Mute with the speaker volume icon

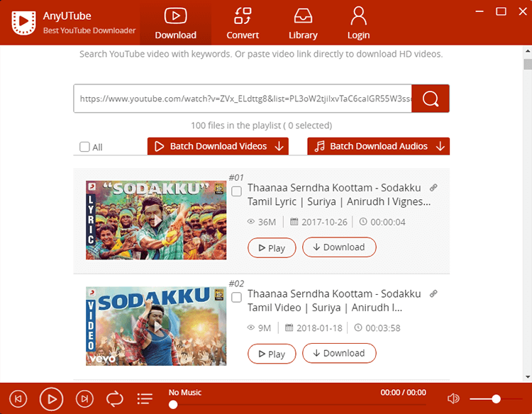pos(453,398)
